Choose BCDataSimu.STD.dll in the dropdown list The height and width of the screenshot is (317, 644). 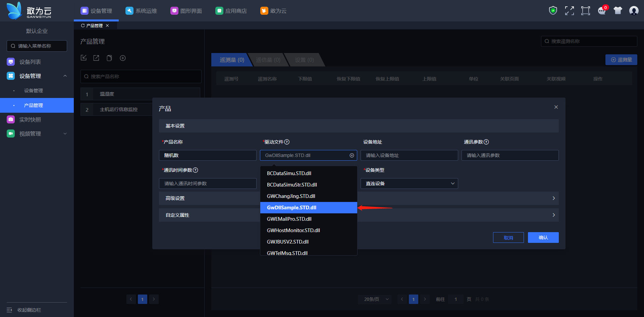[289, 173]
